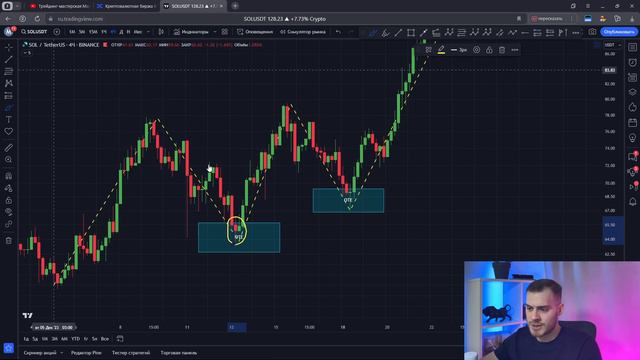Lock the selected drawing
This screenshot has width=640, height=360.
point(489,50)
